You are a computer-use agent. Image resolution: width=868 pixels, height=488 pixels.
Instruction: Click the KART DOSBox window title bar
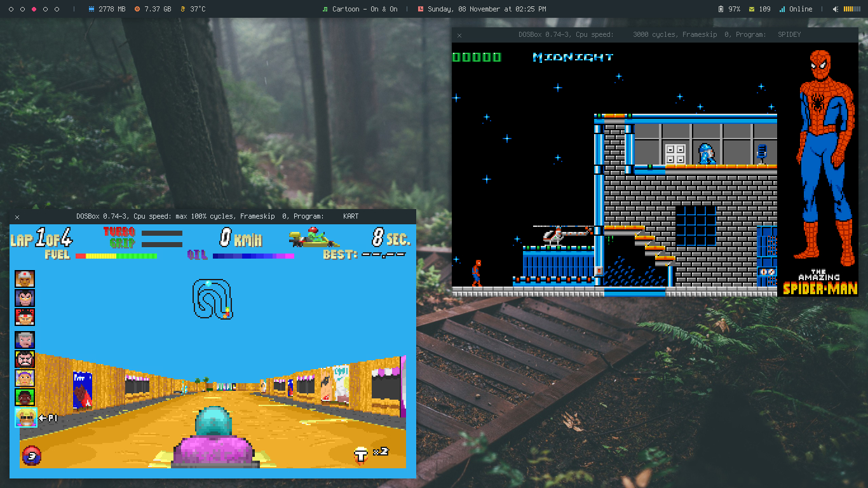213,216
